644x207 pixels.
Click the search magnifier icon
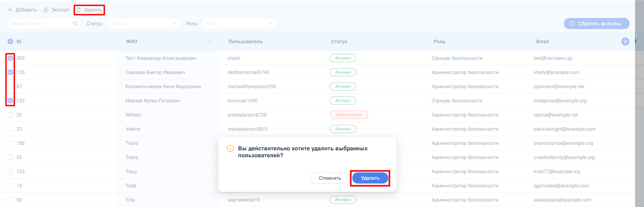tap(76, 23)
